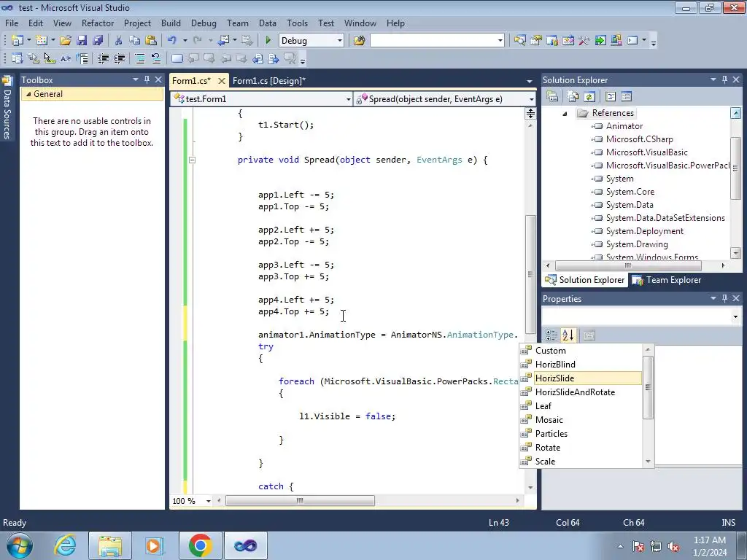Click the Uncomment selected lines icon
The image size is (747, 560).
156,58
